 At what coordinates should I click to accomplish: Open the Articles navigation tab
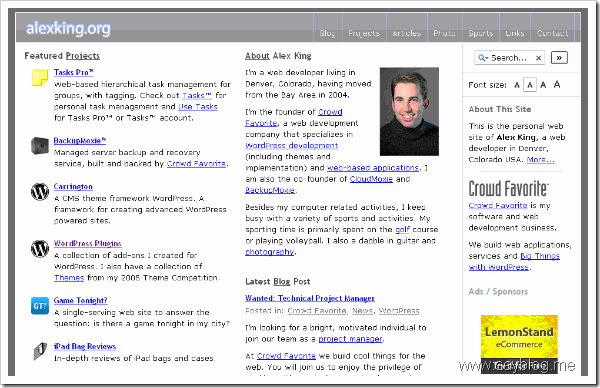point(406,33)
